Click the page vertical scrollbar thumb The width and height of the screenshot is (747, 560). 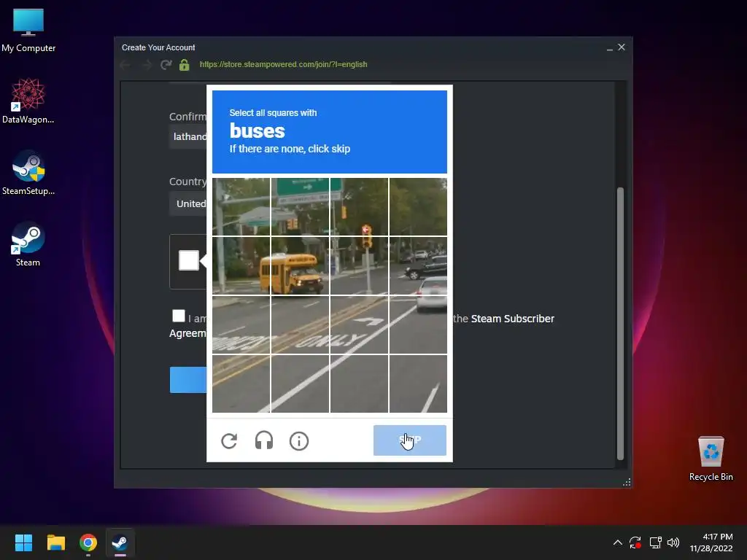point(620,323)
